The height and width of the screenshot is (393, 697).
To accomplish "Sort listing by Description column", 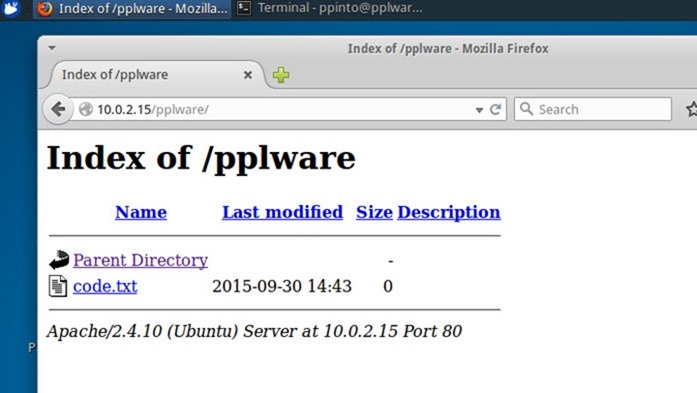I will (x=449, y=212).
